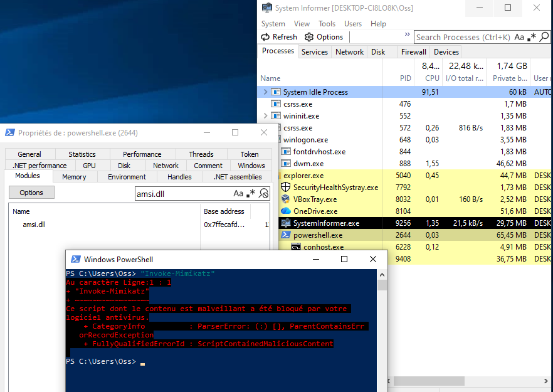Click the Options button in the Modules tab

coord(31,193)
